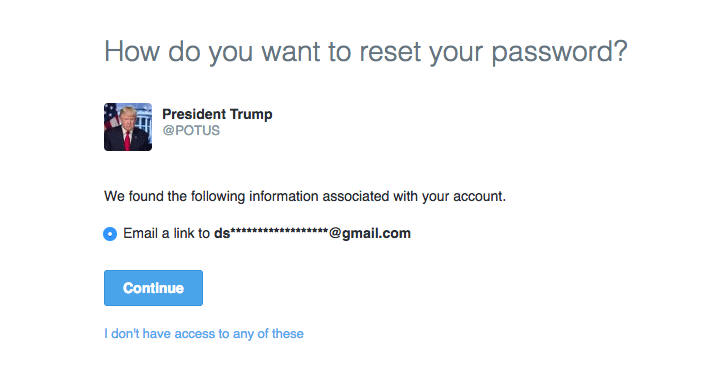The image size is (728, 380).
Task: Click the "@gmail.com" portion of the email
Action: pyautogui.click(x=370, y=233)
